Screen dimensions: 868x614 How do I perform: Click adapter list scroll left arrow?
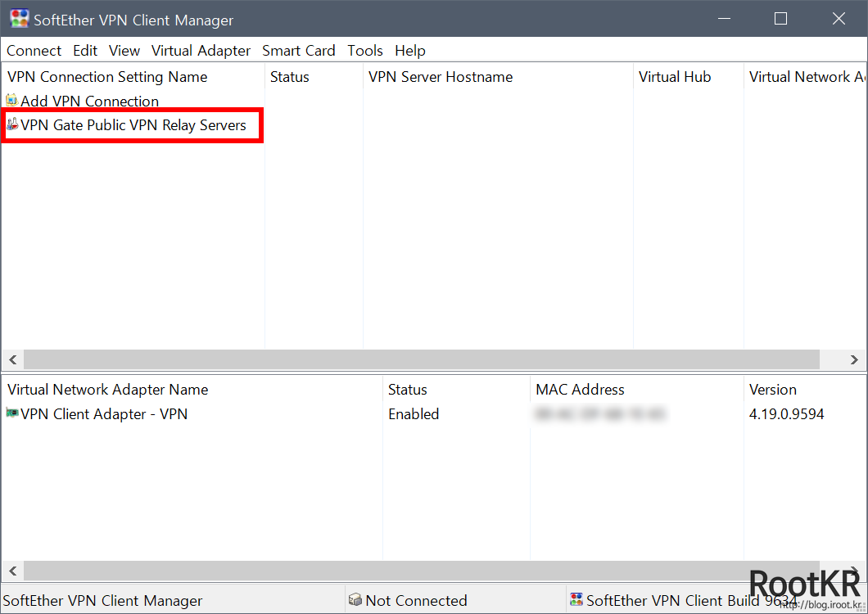13,571
